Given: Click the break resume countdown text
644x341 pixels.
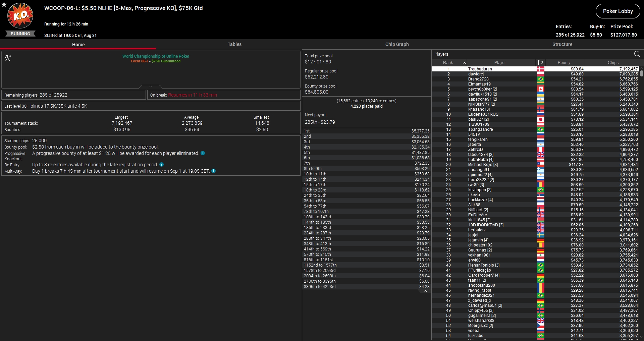Looking at the screenshot, I should tap(193, 95).
